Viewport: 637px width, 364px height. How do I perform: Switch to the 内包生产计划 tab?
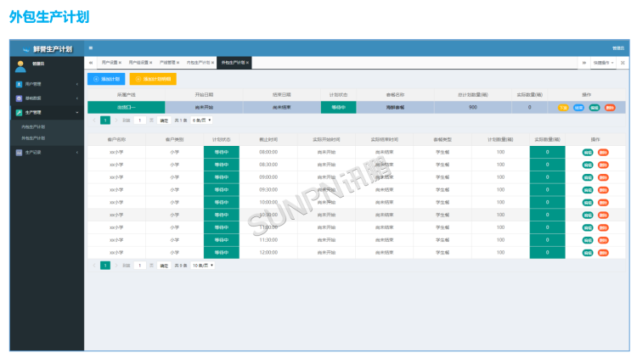pos(199,63)
